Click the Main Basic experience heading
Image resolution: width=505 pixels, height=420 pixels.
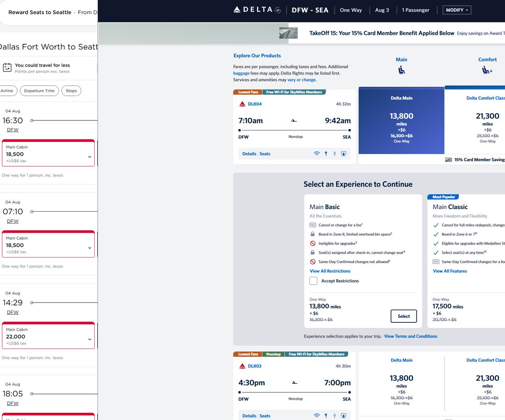(325, 207)
